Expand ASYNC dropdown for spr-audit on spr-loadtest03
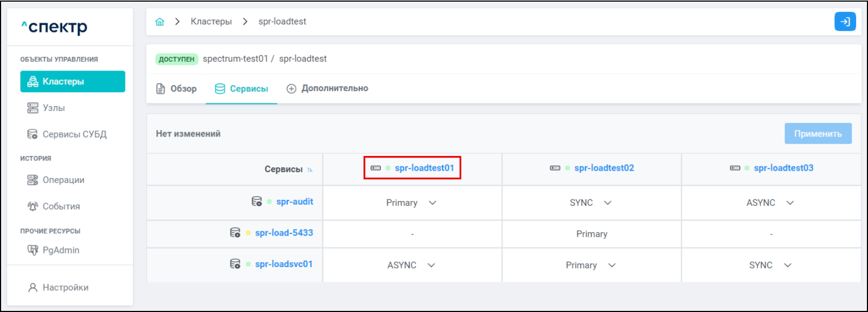The width and height of the screenshot is (868, 312). [x=790, y=203]
